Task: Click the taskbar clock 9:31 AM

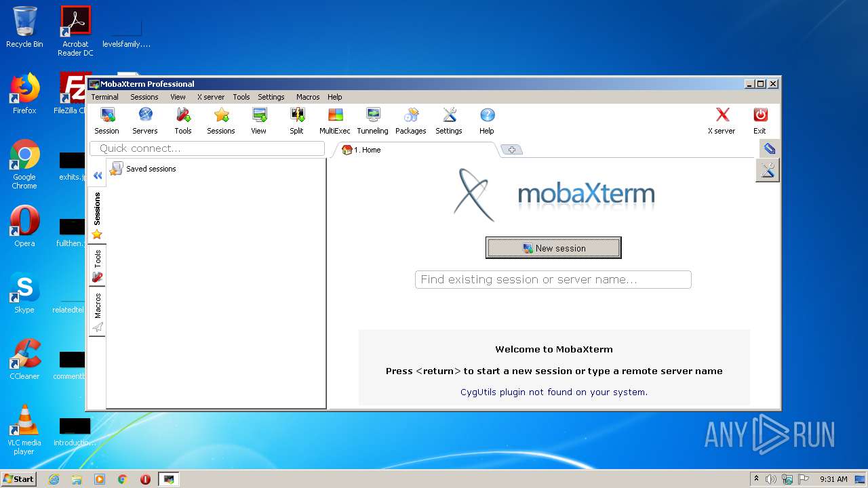Action: [x=833, y=479]
